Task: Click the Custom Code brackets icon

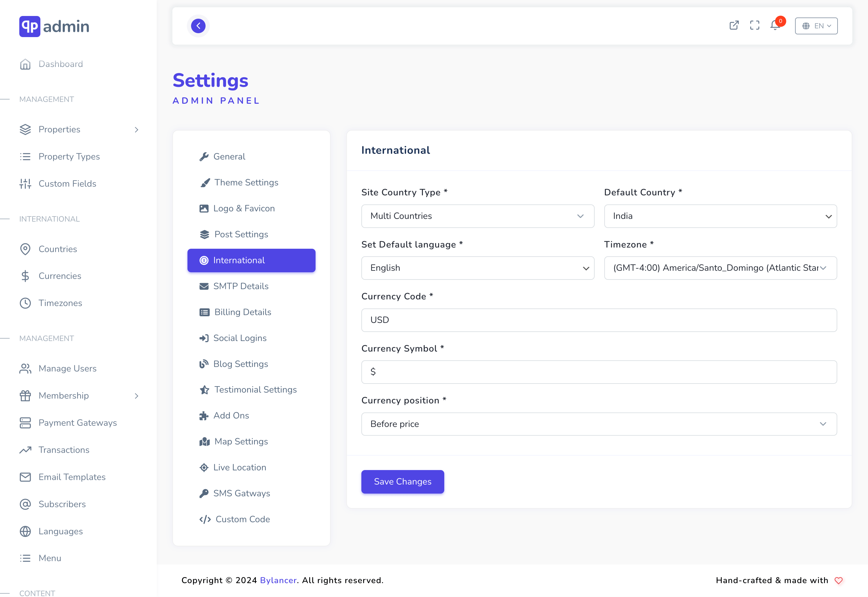Action: [205, 519]
